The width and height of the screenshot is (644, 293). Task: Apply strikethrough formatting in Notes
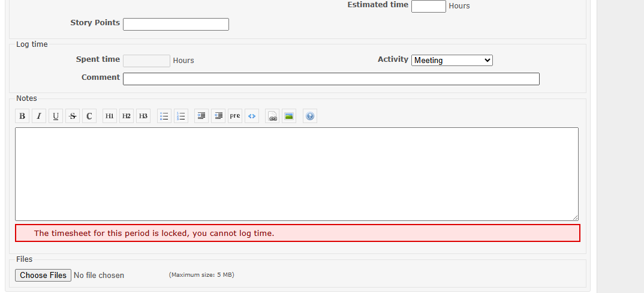pyautogui.click(x=73, y=116)
